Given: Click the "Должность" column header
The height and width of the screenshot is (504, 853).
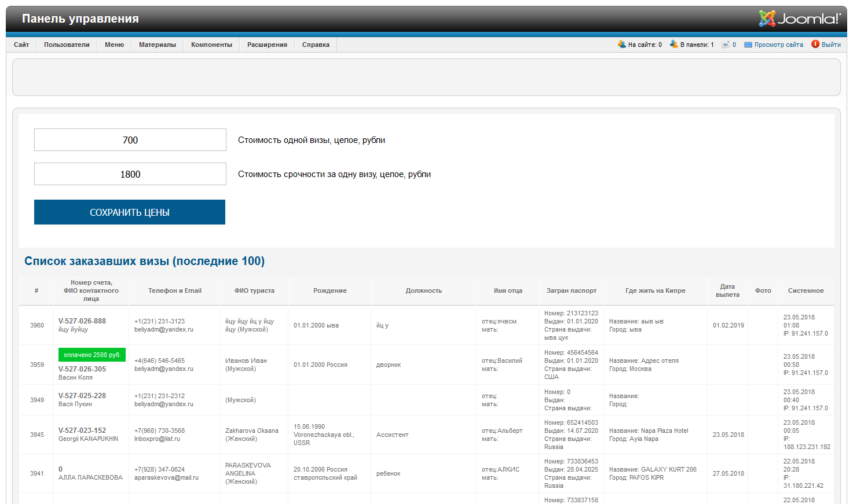Looking at the screenshot, I should pos(424,290).
